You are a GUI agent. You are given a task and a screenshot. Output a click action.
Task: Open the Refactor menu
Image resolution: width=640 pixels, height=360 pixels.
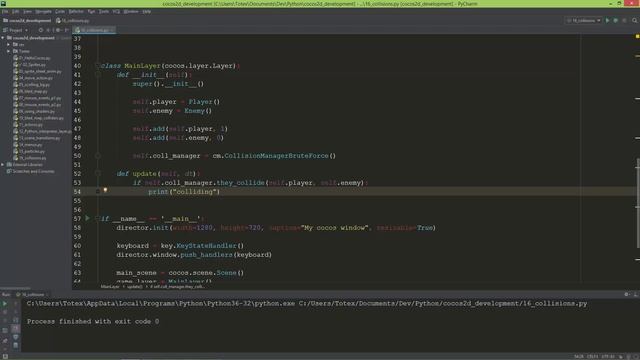[76, 11]
